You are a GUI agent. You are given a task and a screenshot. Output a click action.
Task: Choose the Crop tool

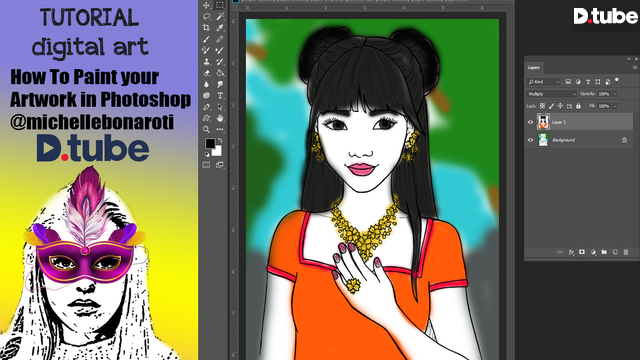[x=207, y=28]
